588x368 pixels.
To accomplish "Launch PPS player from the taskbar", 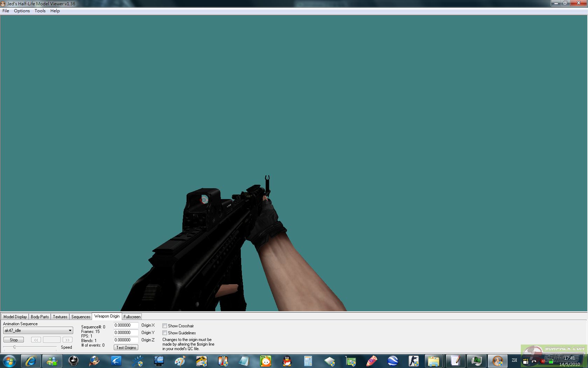I will (266, 361).
